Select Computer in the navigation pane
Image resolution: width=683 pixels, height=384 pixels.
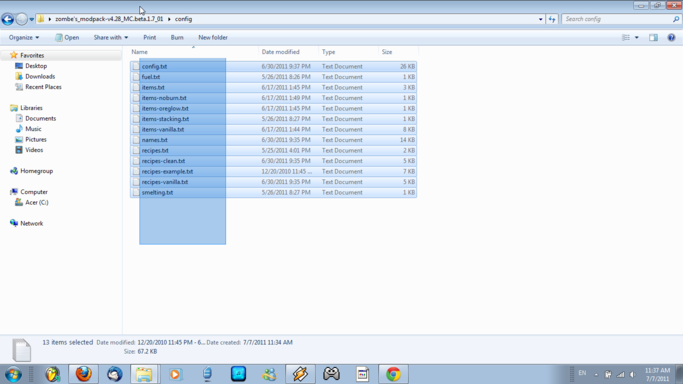pyautogui.click(x=34, y=192)
